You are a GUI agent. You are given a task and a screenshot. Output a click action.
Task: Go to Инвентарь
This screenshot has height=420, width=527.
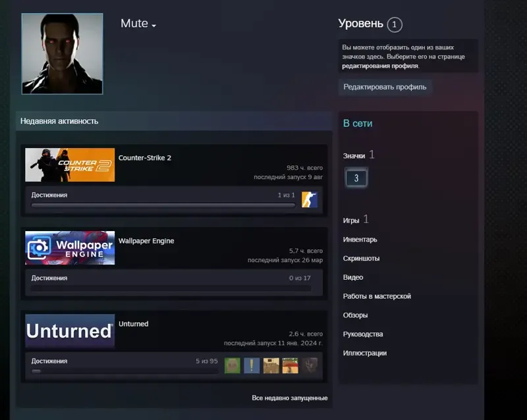(x=360, y=240)
